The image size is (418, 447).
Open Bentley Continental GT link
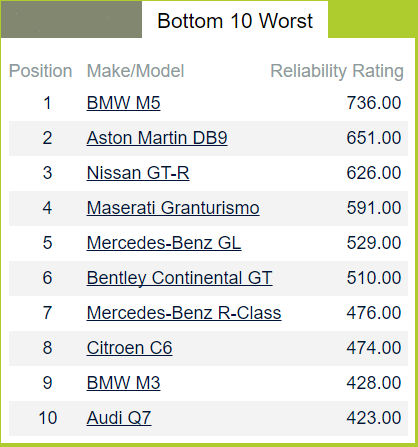click(x=180, y=278)
